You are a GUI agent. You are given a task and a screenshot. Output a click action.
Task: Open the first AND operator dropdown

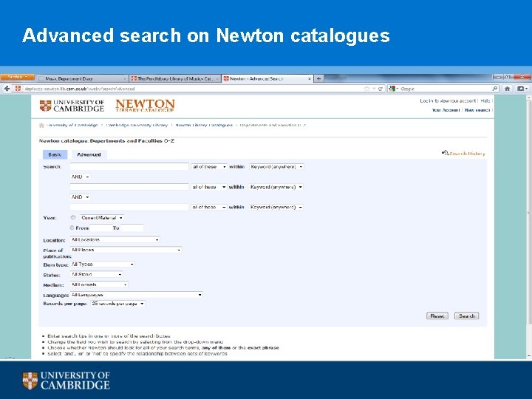point(80,177)
